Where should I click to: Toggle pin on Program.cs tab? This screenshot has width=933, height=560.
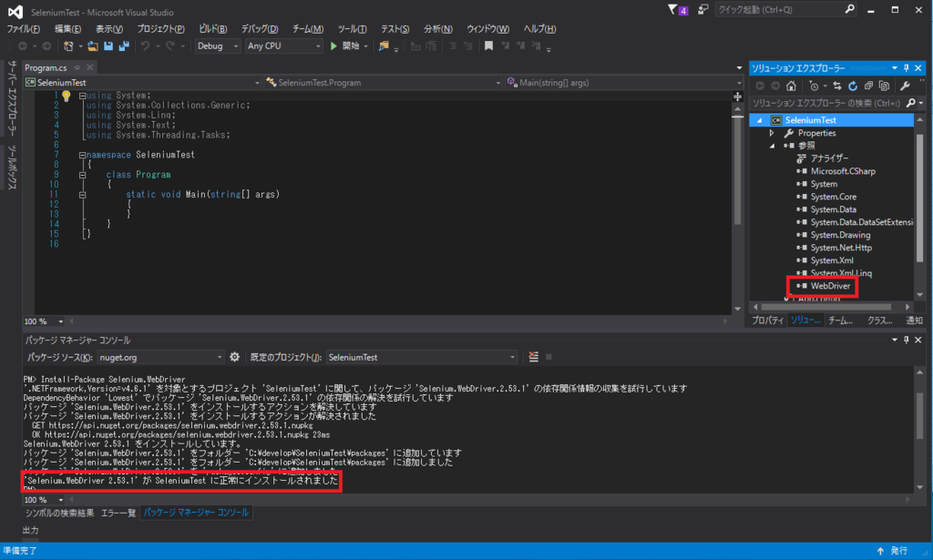(x=77, y=67)
